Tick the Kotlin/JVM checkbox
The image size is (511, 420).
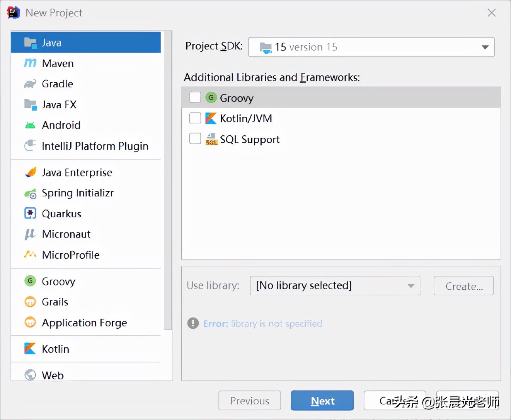pos(195,118)
